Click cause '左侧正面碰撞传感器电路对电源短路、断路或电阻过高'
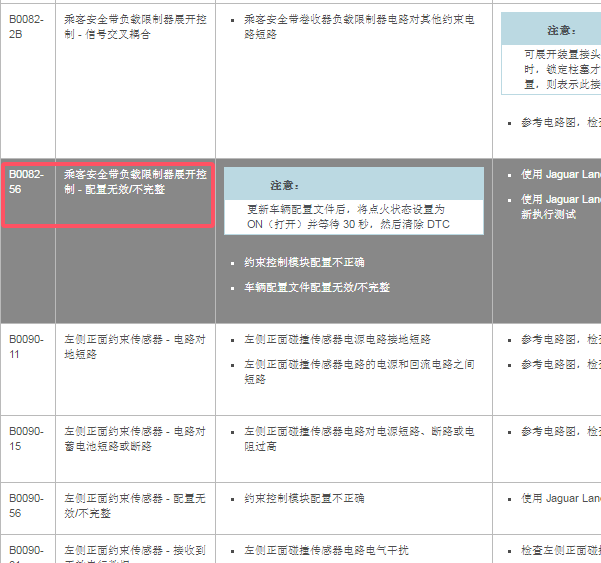Viewport: 601px width, 563px height. point(359,438)
